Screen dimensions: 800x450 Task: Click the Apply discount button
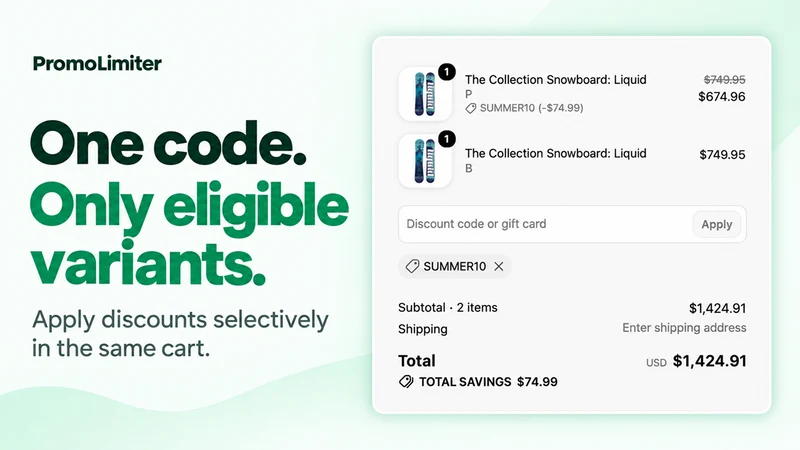click(716, 224)
